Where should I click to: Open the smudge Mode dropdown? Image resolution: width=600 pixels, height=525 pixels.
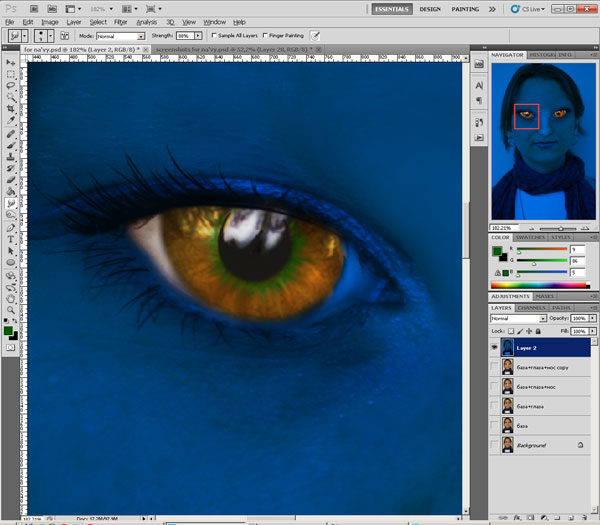tap(120, 35)
